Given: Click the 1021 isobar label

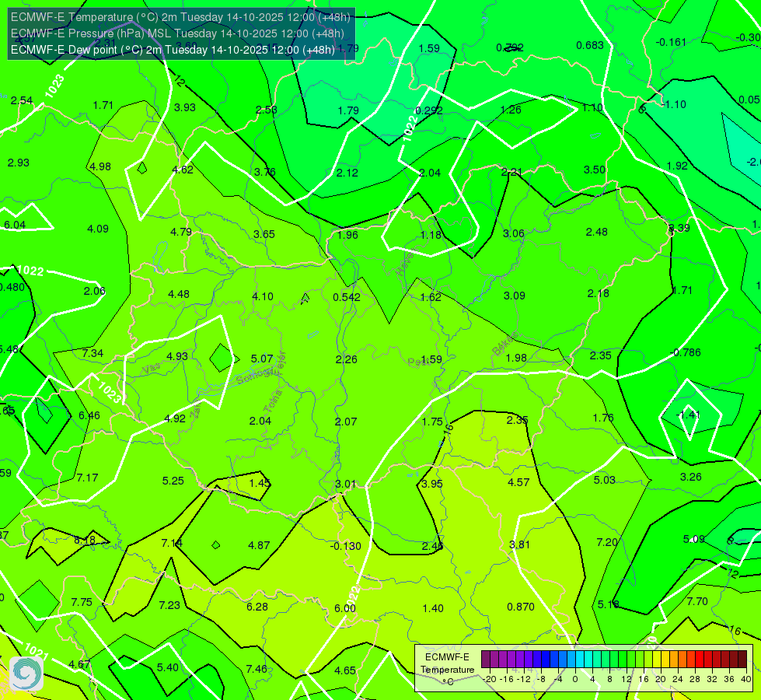Looking at the screenshot, I should [x=36, y=652].
